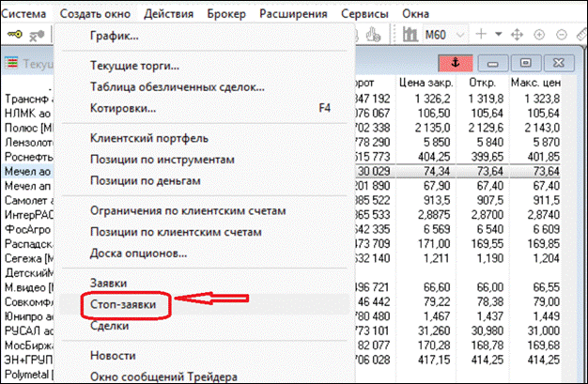Select Доска опционов menu item
The width and height of the screenshot is (588, 384).
tap(138, 253)
